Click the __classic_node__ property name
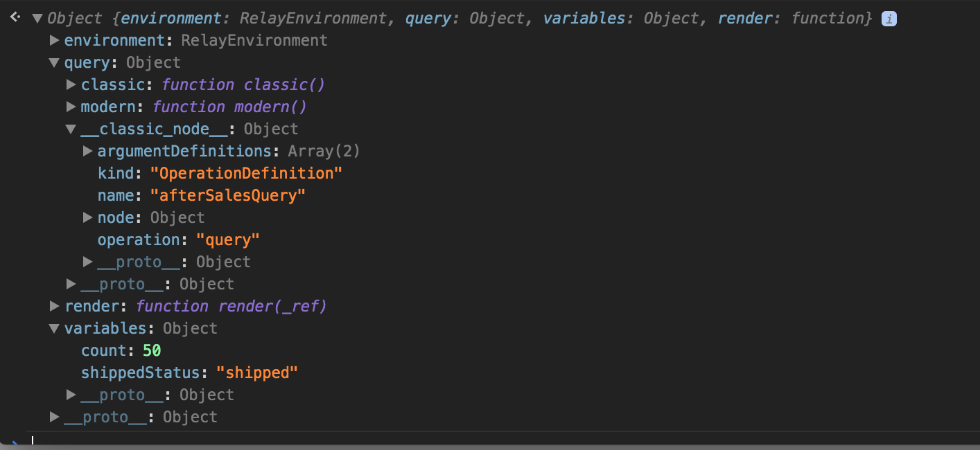 [154, 129]
